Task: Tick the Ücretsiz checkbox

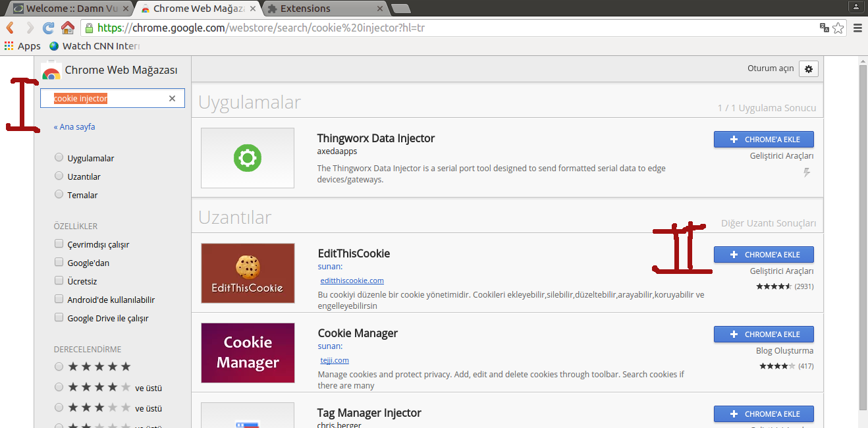Action: coord(59,281)
